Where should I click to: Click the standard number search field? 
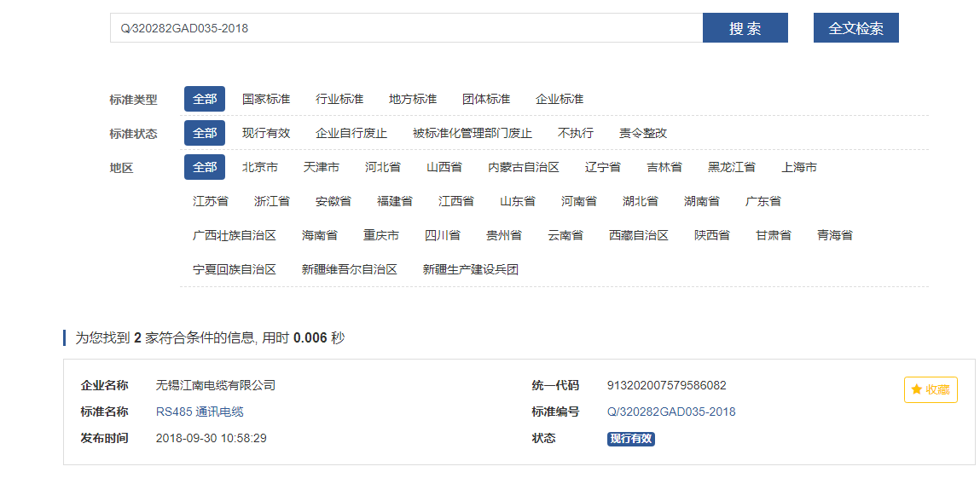(406, 28)
